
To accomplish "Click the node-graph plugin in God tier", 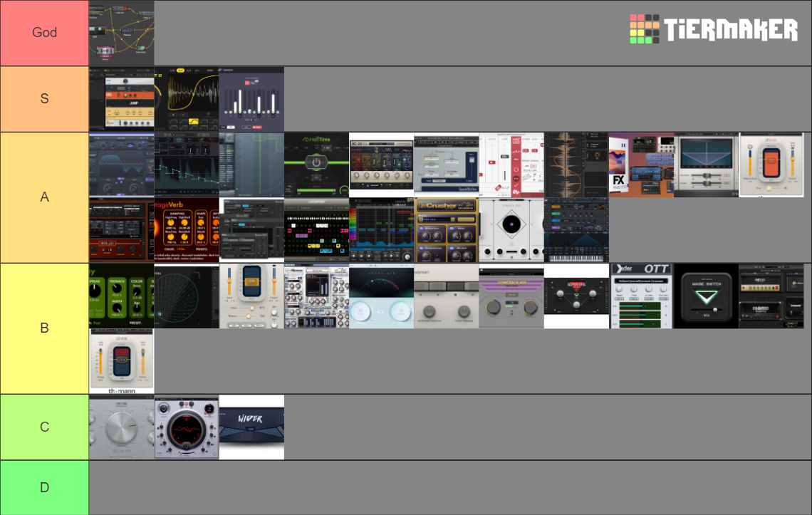I will [122, 33].
